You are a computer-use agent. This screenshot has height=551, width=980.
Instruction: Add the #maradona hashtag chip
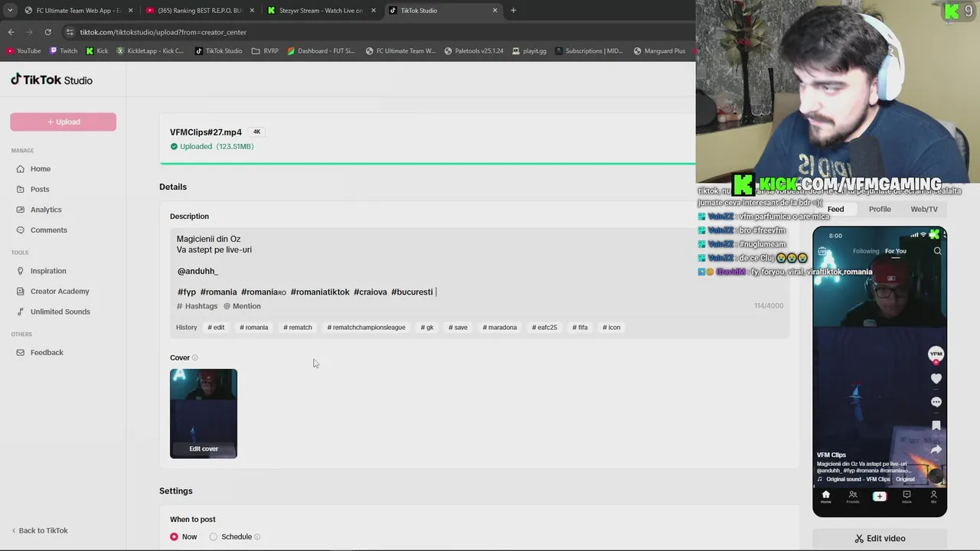coord(499,328)
